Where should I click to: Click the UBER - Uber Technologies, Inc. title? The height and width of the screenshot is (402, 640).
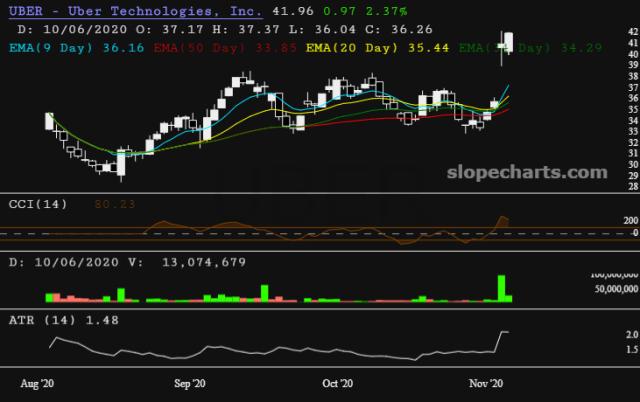tap(134, 12)
